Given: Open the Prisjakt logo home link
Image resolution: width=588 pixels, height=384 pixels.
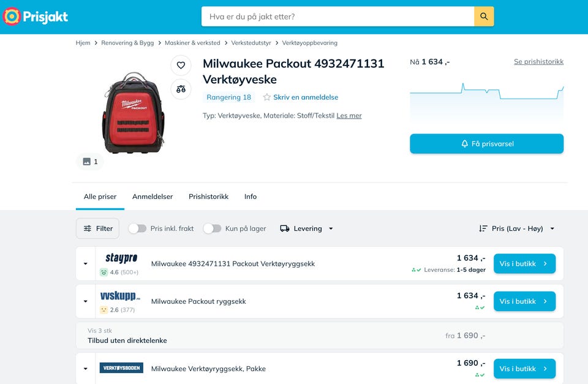Looking at the screenshot, I should [x=36, y=17].
